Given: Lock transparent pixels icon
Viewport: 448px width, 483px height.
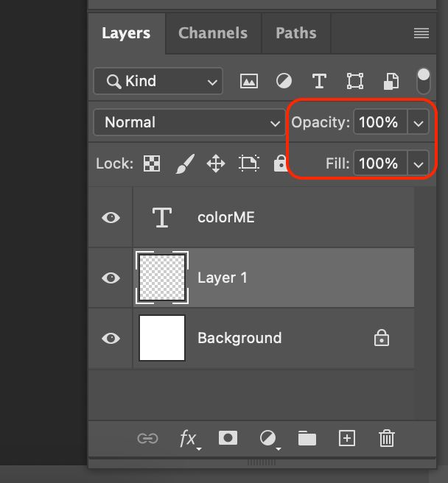Looking at the screenshot, I should click(152, 163).
